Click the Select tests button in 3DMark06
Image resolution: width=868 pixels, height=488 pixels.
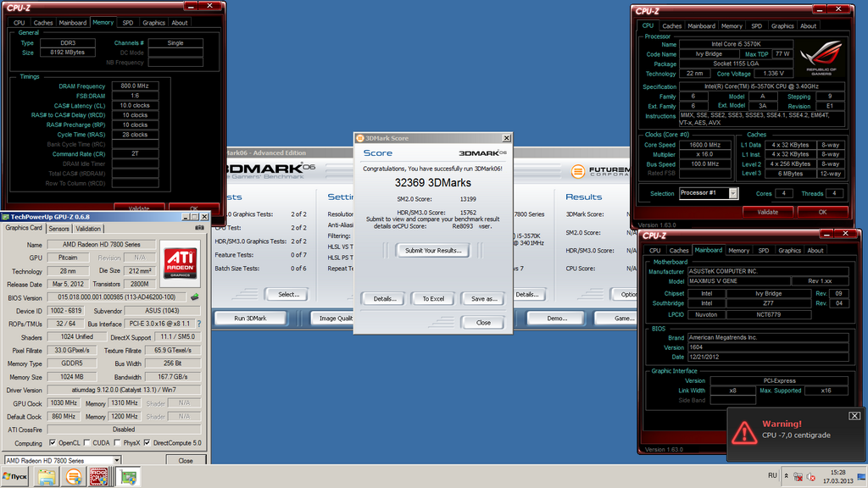pyautogui.click(x=288, y=294)
